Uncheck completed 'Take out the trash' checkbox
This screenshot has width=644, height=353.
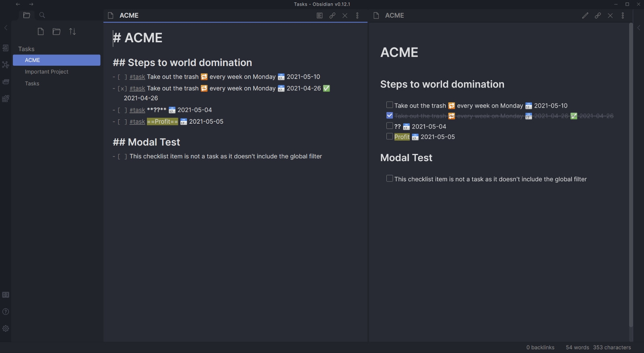click(x=390, y=115)
